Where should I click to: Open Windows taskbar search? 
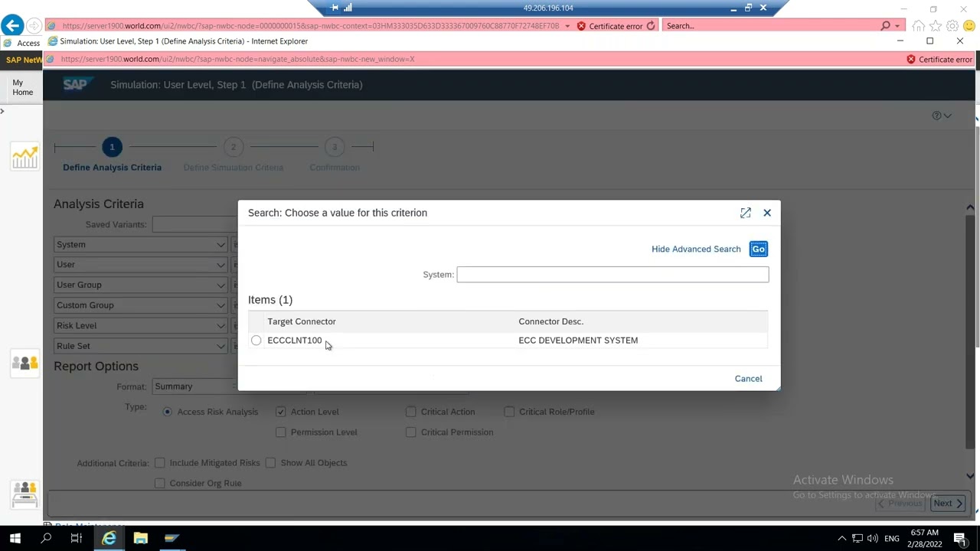(x=46, y=538)
